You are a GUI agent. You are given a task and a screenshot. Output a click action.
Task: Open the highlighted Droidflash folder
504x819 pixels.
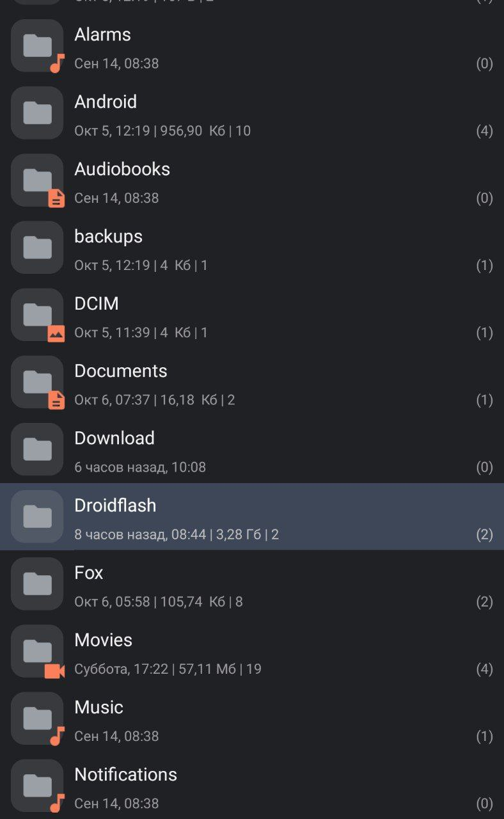coord(115,505)
